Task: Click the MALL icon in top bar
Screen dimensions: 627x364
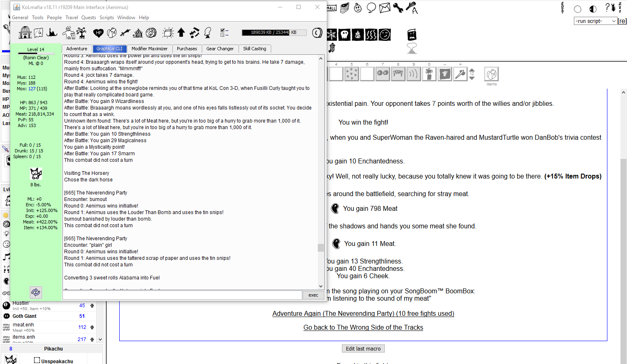Action: click(331, 8)
